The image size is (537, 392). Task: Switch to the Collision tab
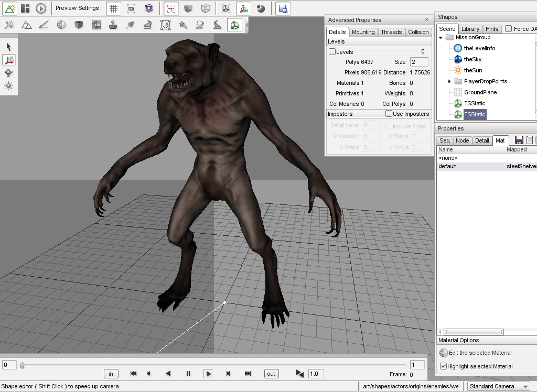point(418,32)
